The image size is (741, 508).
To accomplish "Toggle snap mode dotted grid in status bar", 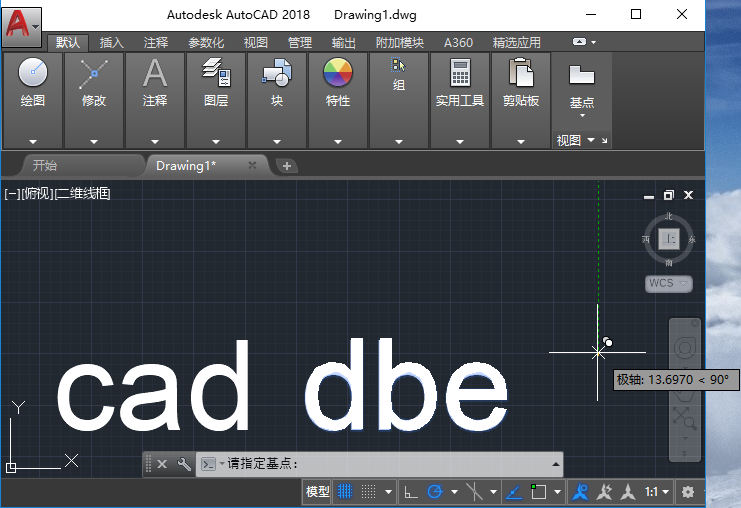I will point(369,492).
